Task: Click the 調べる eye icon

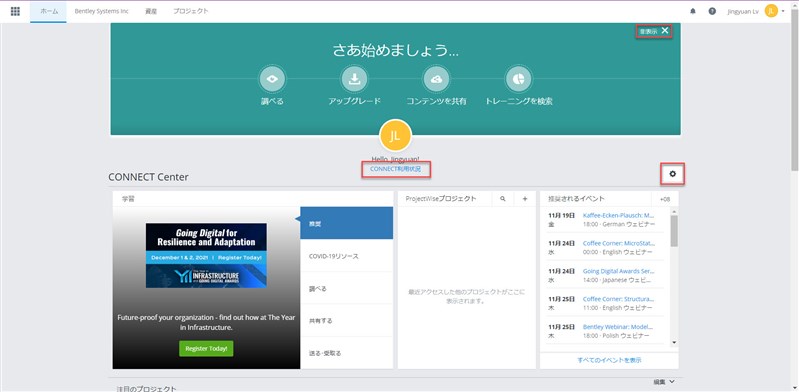Action: pyautogui.click(x=273, y=79)
